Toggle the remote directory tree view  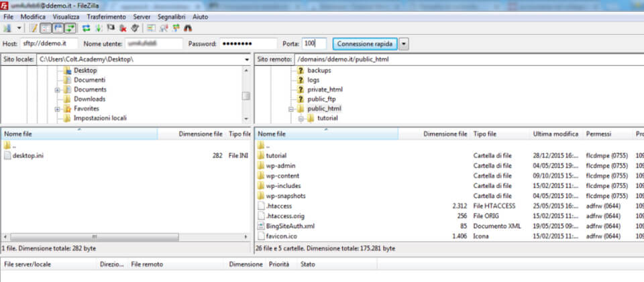pyautogui.click(x=58, y=28)
